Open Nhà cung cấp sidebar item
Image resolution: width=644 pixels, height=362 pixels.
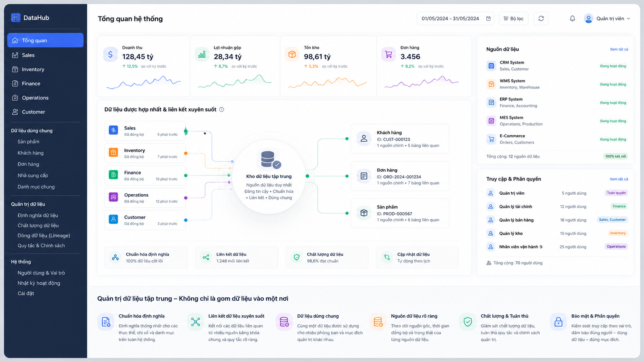click(x=33, y=175)
